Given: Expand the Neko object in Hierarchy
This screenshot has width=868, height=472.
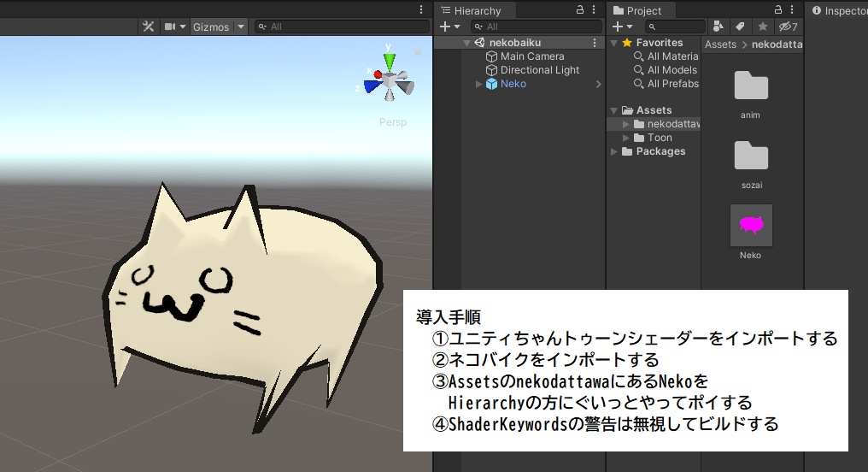Looking at the screenshot, I should click(478, 84).
